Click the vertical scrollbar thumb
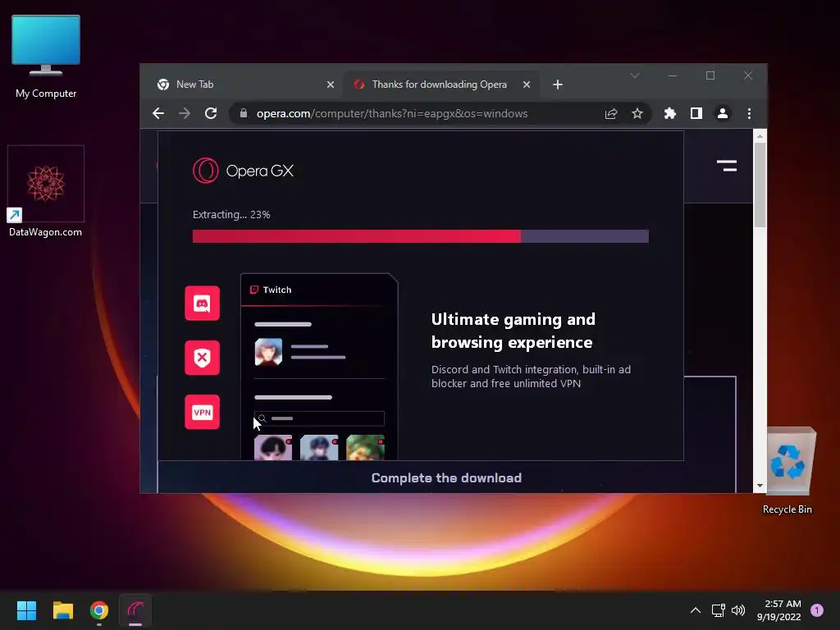840x630 pixels. click(x=759, y=185)
